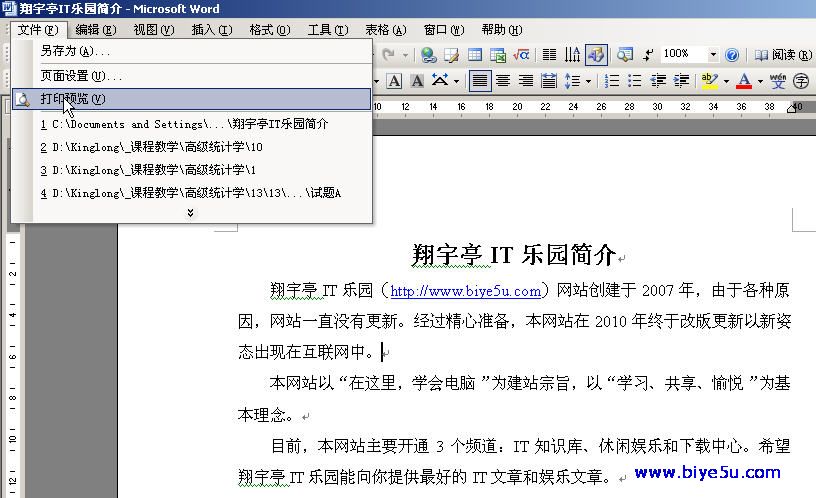
Task: Open dropdown arrow left of Character Border
Action: click(x=376, y=81)
